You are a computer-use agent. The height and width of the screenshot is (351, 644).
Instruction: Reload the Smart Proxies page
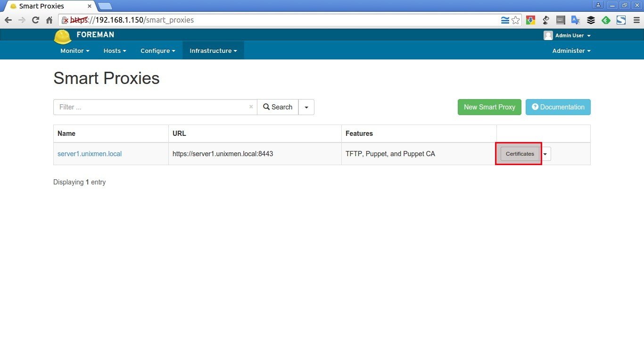[x=35, y=20]
